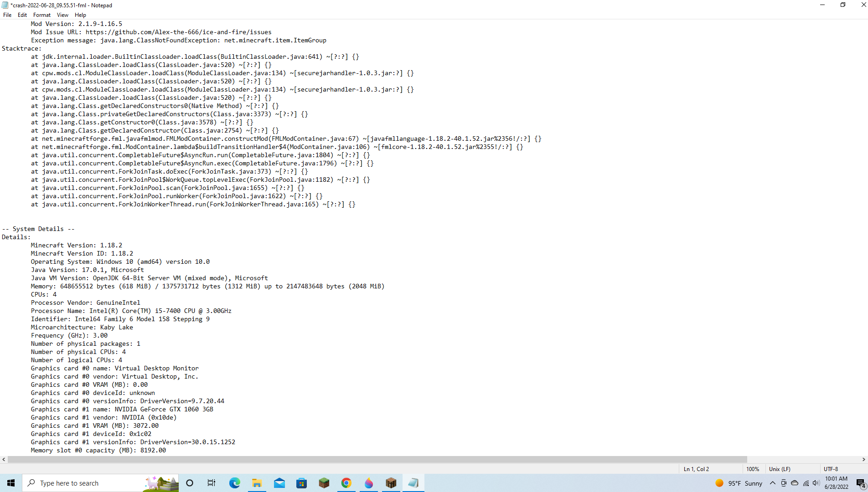Click the 100% zoom indicator in status bar

[x=753, y=469]
